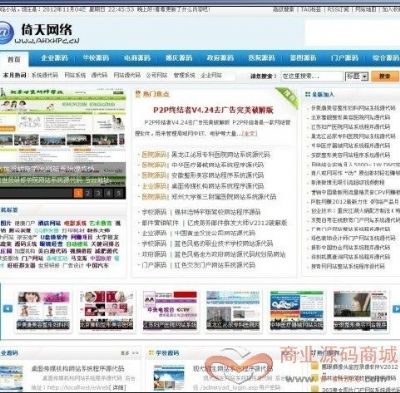
Task: Click the 学校源码 section icon at bottom
Action: (x=151, y=353)
